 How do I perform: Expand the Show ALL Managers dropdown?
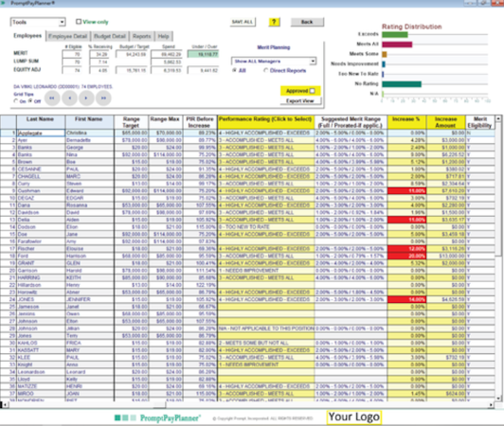274,61
